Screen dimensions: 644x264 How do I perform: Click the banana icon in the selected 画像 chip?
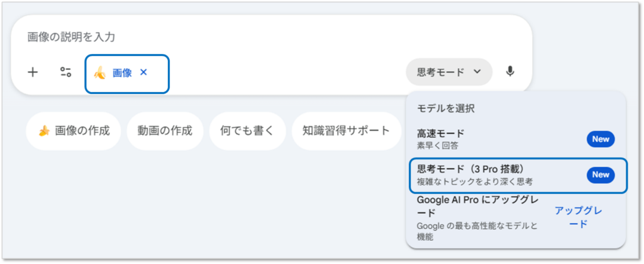99,72
